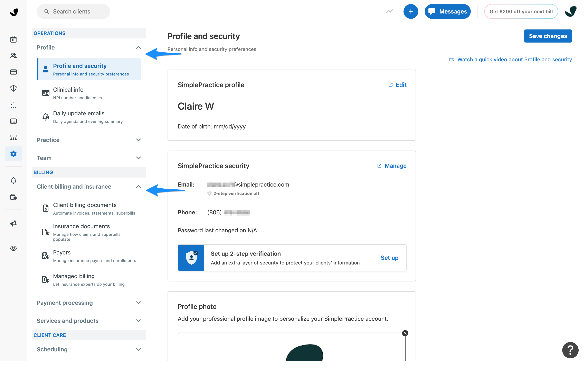588x369 pixels.
Task: Click the 2-step verification shield tile icon
Action: (191, 258)
